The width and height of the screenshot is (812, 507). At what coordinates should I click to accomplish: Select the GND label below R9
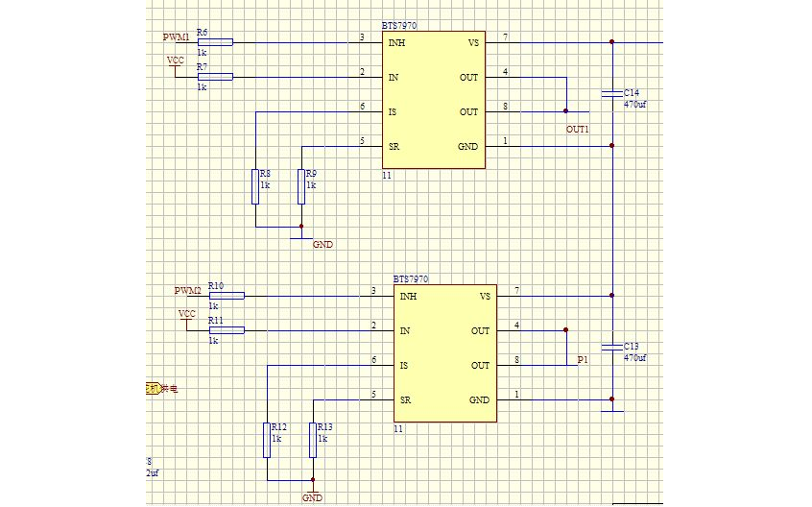tap(322, 245)
